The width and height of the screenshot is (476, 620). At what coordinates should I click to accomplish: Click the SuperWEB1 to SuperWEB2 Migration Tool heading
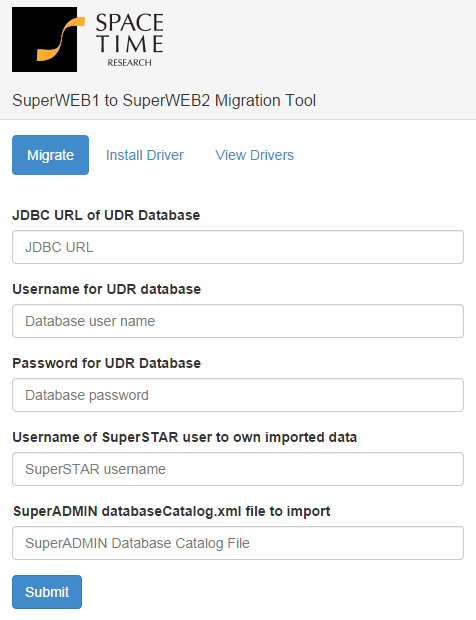coord(164,100)
